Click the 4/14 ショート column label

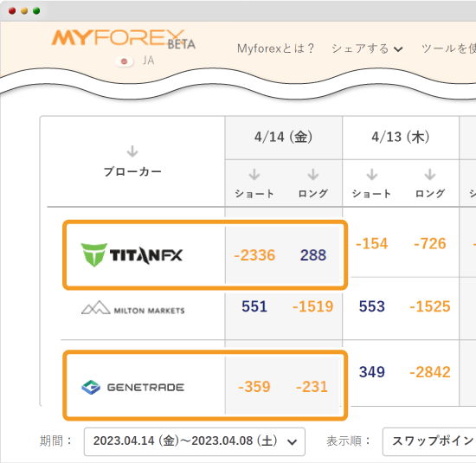point(254,194)
